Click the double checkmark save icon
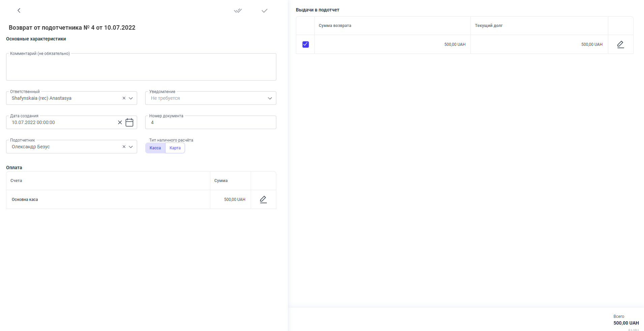Image resolution: width=644 pixels, height=331 pixels. pos(238,11)
